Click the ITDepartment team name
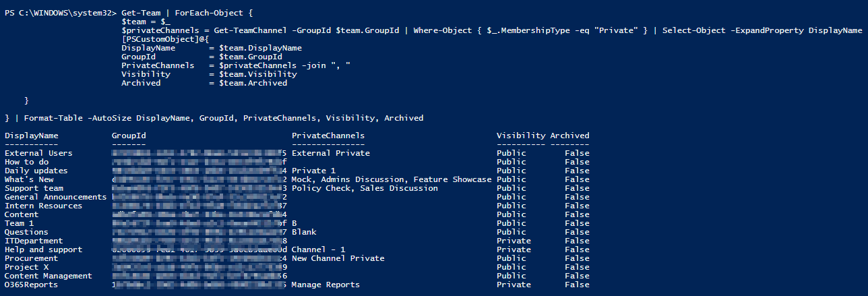Screen dimensions: 868x296 click(x=34, y=241)
